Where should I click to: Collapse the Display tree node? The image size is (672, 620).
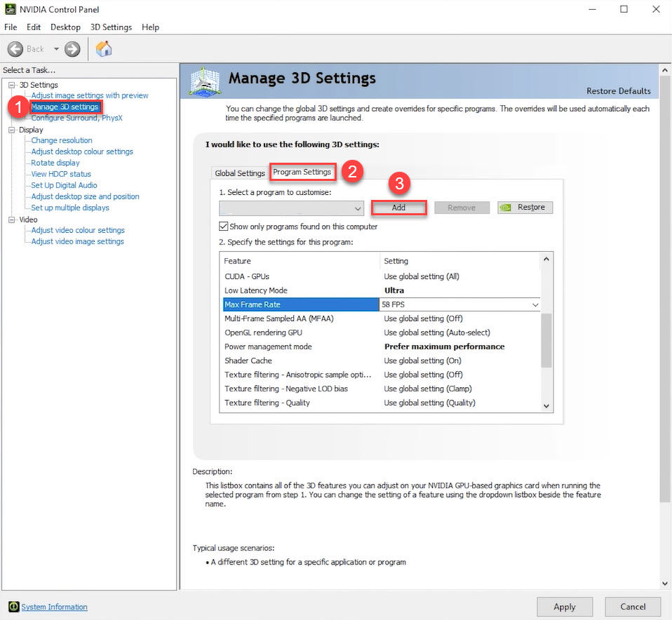[x=12, y=130]
